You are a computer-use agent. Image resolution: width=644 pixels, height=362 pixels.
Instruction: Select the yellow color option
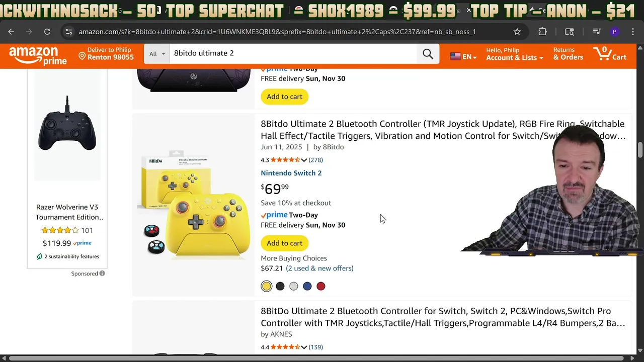click(267, 286)
